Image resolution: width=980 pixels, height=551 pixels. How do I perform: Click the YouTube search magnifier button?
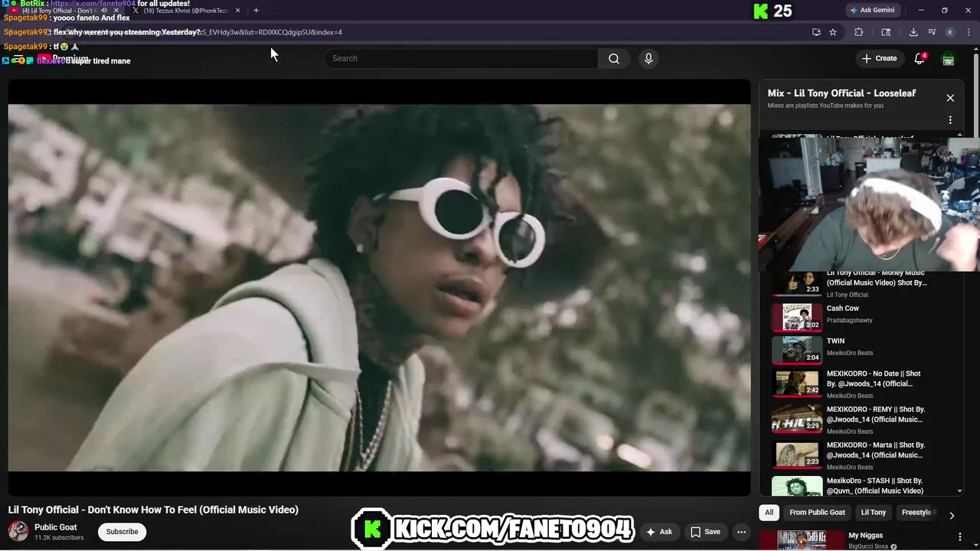614,58
